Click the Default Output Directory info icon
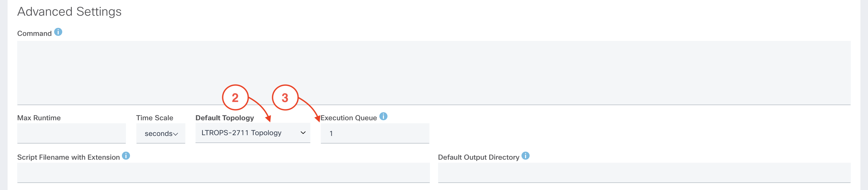The image size is (868, 190). 525,156
